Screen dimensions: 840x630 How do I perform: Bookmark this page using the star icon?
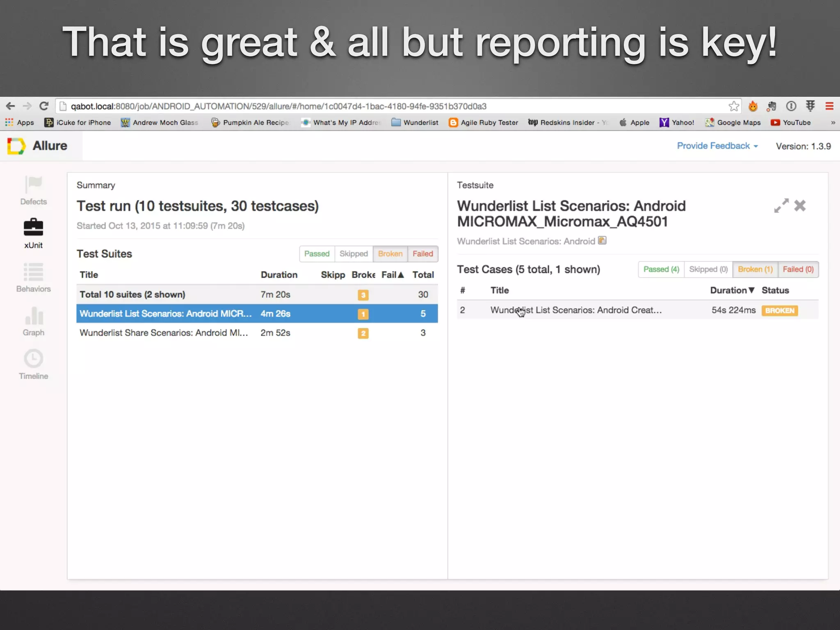click(x=734, y=106)
